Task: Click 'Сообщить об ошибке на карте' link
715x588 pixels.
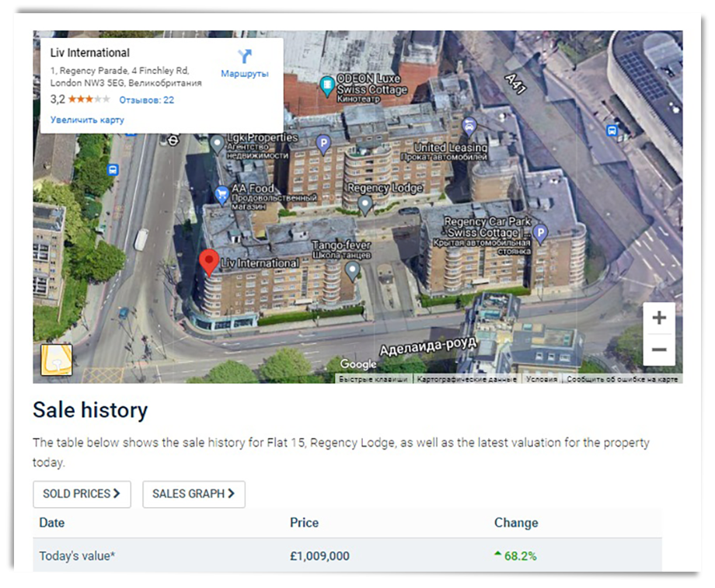Action: tap(622, 379)
